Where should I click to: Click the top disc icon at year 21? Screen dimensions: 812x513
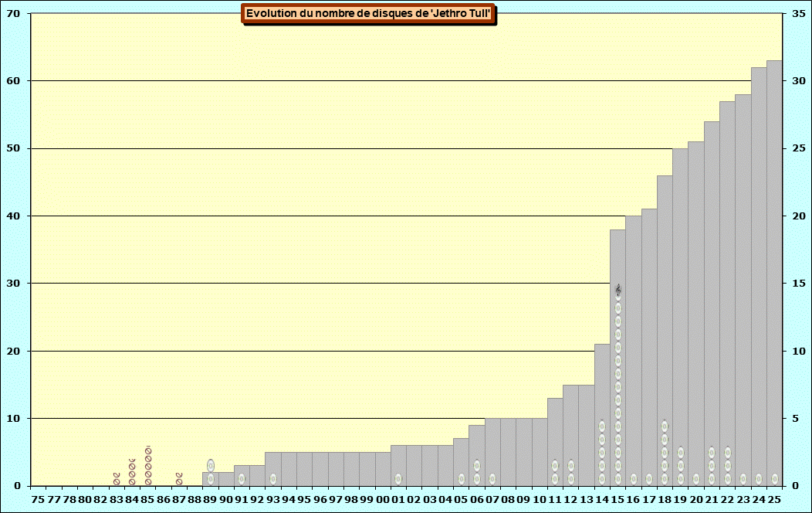[x=712, y=453]
